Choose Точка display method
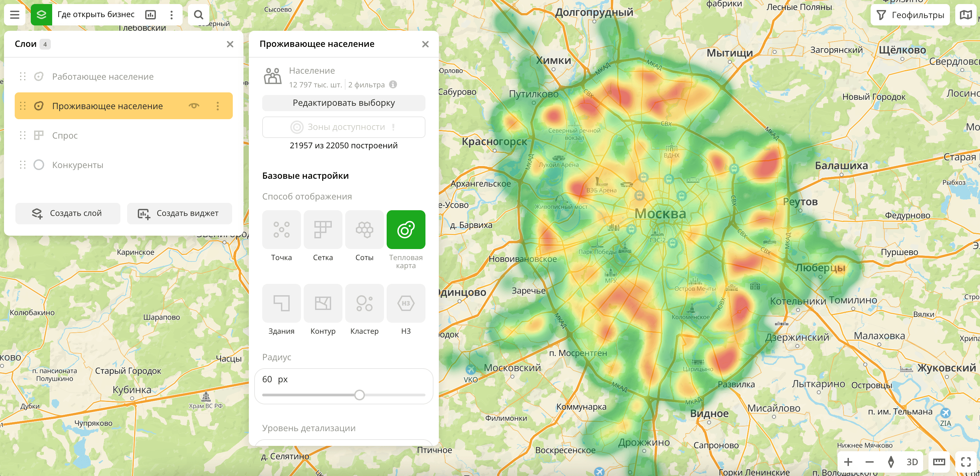This screenshot has width=980, height=476. click(282, 230)
